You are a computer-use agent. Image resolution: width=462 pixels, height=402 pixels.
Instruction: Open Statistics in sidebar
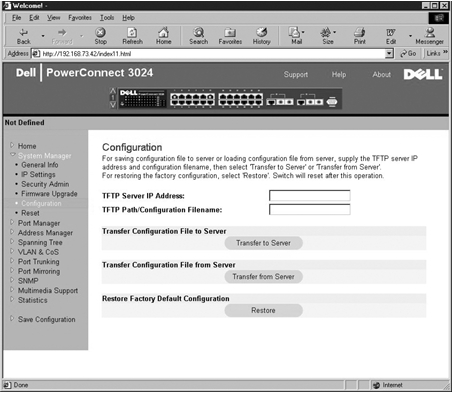[x=32, y=300]
